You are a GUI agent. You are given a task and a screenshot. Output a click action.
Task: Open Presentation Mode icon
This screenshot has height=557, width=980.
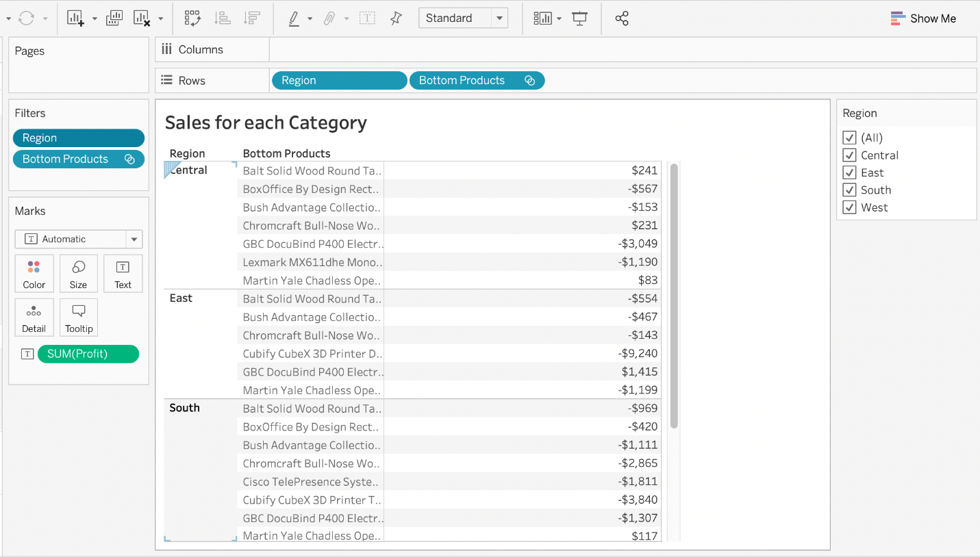tap(579, 18)
